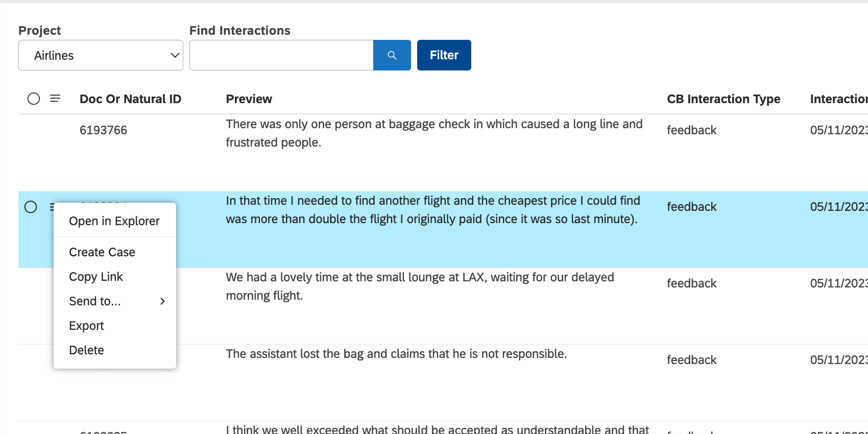
Task: Select Create Case menu option
Action: coord(102,252)
